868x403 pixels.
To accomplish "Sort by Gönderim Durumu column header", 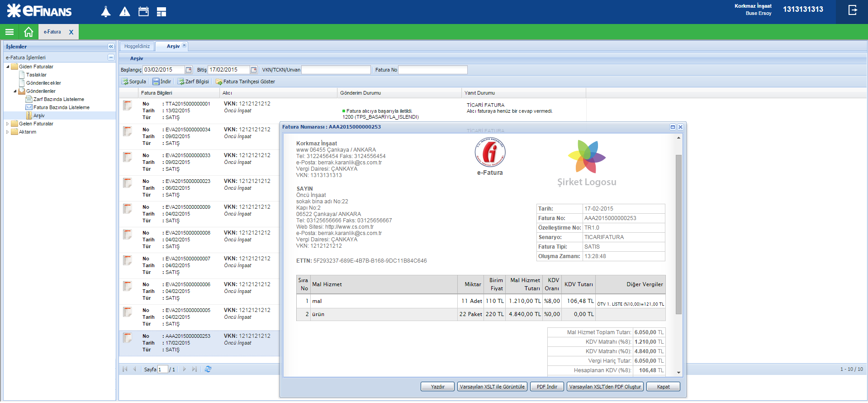I will point(399,93).
